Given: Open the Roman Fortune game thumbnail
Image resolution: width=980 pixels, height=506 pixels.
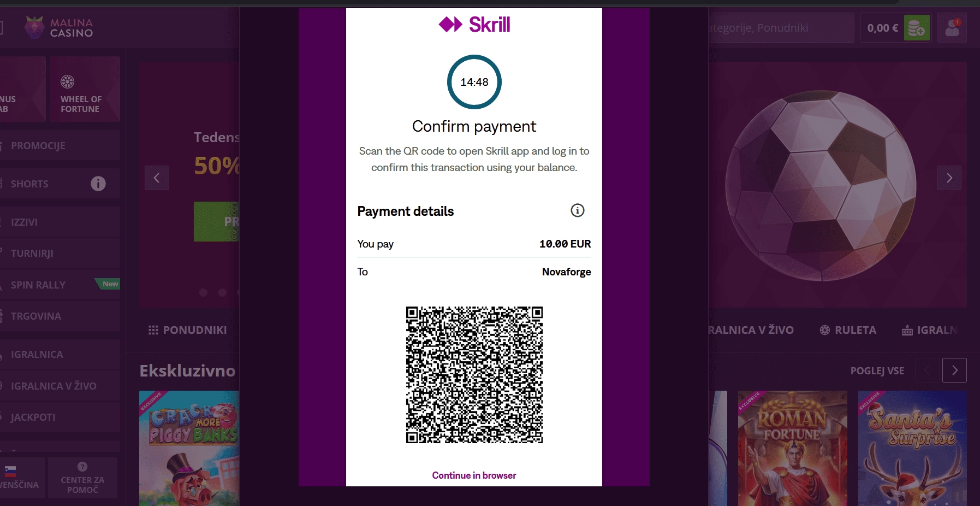Looking at the screenshot, I should pos(792,448).
